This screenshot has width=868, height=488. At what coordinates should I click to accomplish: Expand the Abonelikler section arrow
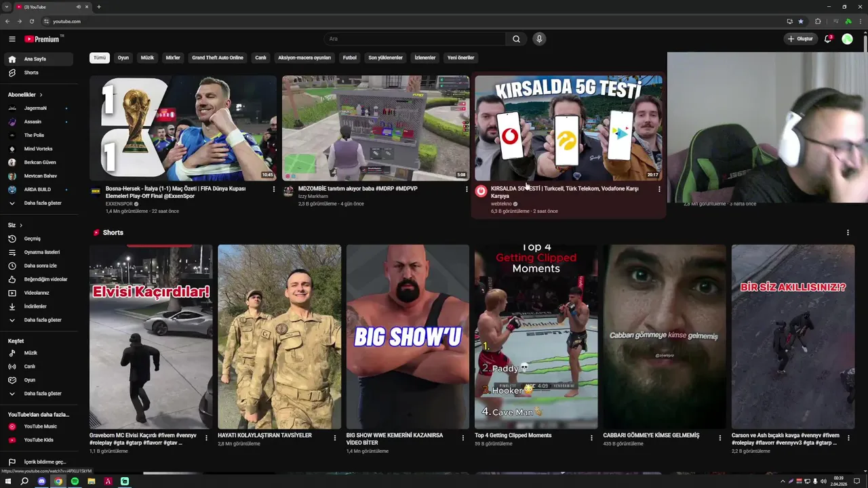coord(41,95)
